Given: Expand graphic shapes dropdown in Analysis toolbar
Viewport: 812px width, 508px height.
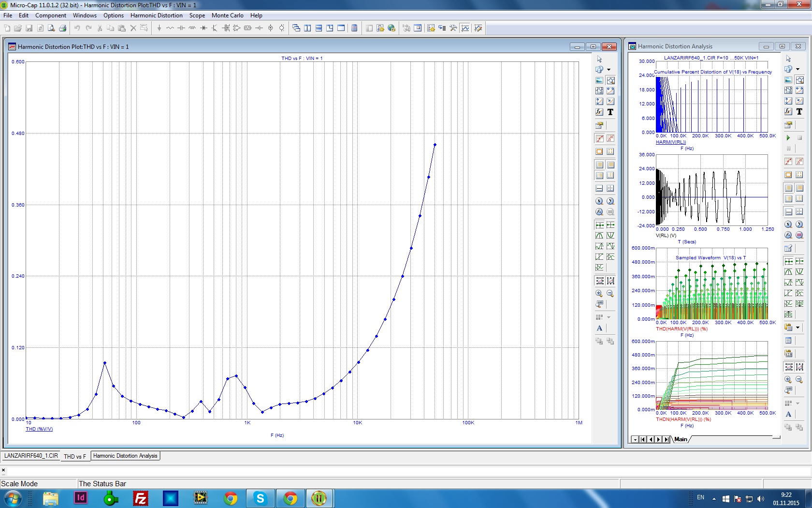Looking at the screenshot, I should click(x=797, y=69).
